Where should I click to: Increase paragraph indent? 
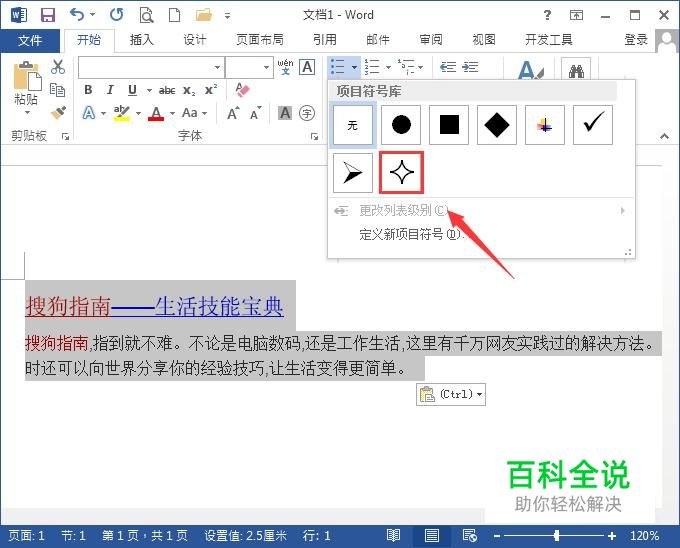[x=470, y=67]
